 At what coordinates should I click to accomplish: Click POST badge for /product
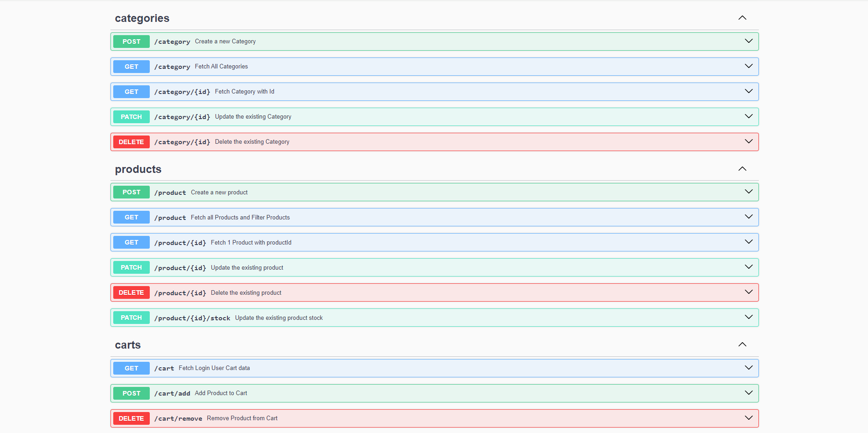coord(132,192)
